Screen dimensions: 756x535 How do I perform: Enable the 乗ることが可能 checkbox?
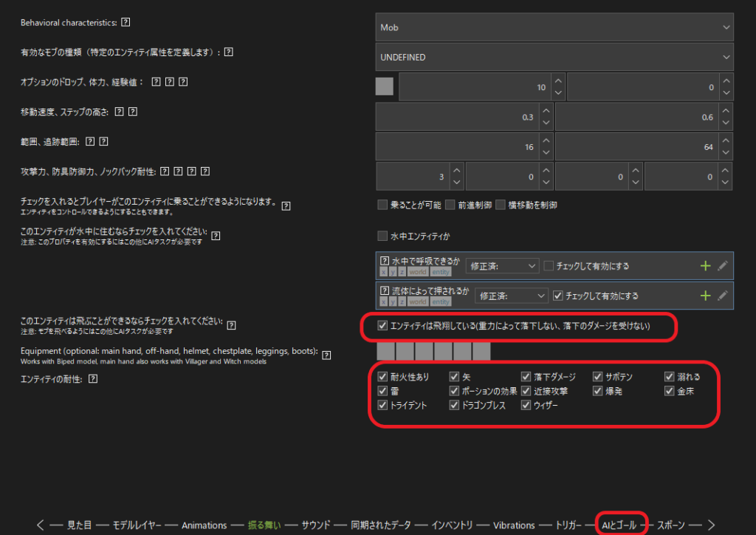(x=382, y=205)
